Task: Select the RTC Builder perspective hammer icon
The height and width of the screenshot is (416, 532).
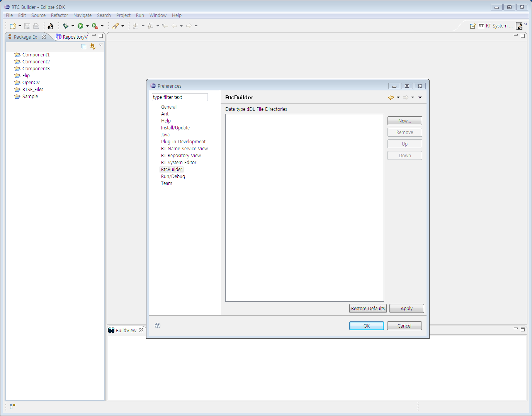Action: coord(519,26)
